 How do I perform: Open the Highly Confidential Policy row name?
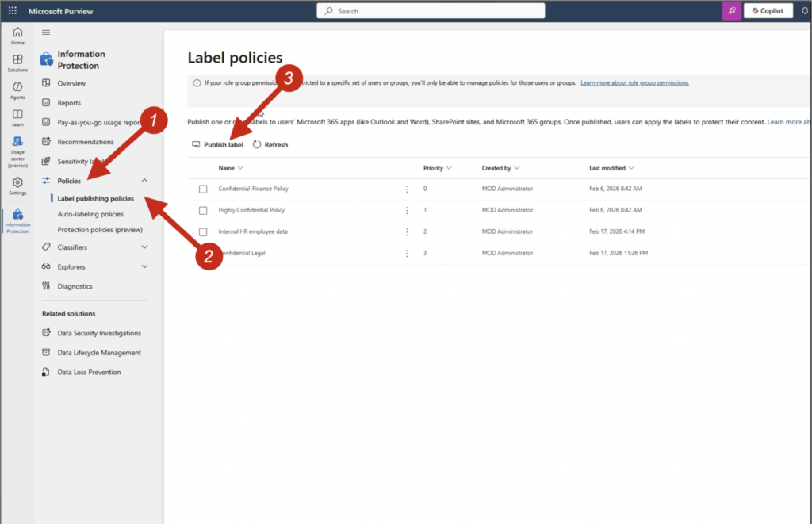(251, 210)
